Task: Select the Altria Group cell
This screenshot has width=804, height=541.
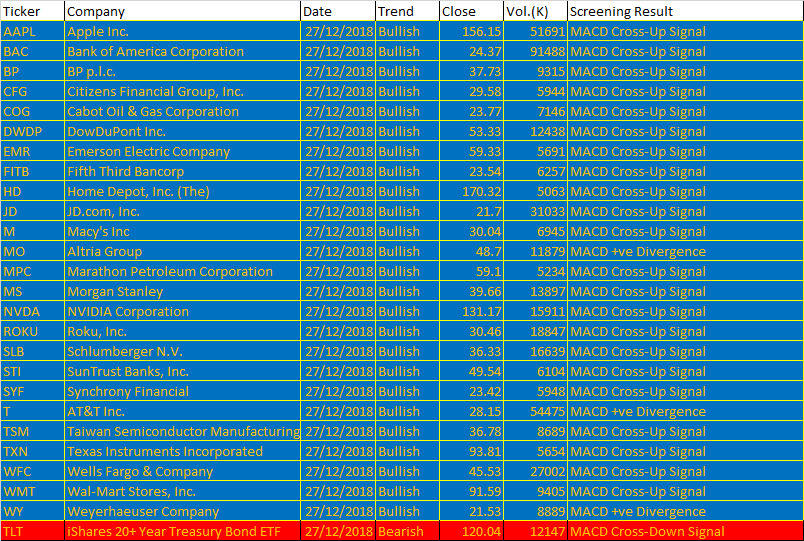Action: tap(182, 251)
